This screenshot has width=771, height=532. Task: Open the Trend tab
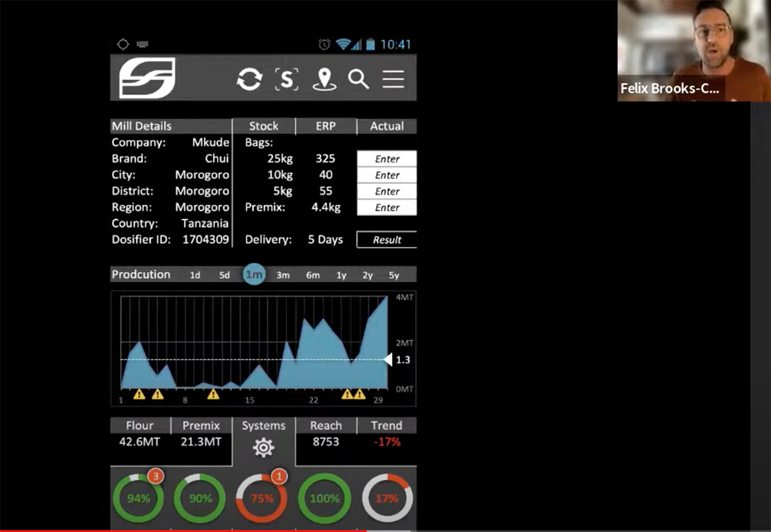(386, 426)
